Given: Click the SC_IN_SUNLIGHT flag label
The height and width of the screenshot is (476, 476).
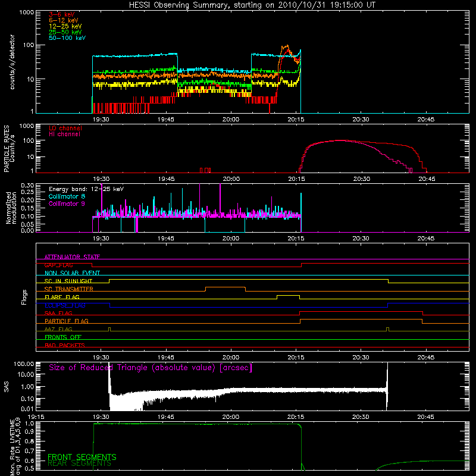Looking at the screenshot, I should coord(68,281).
